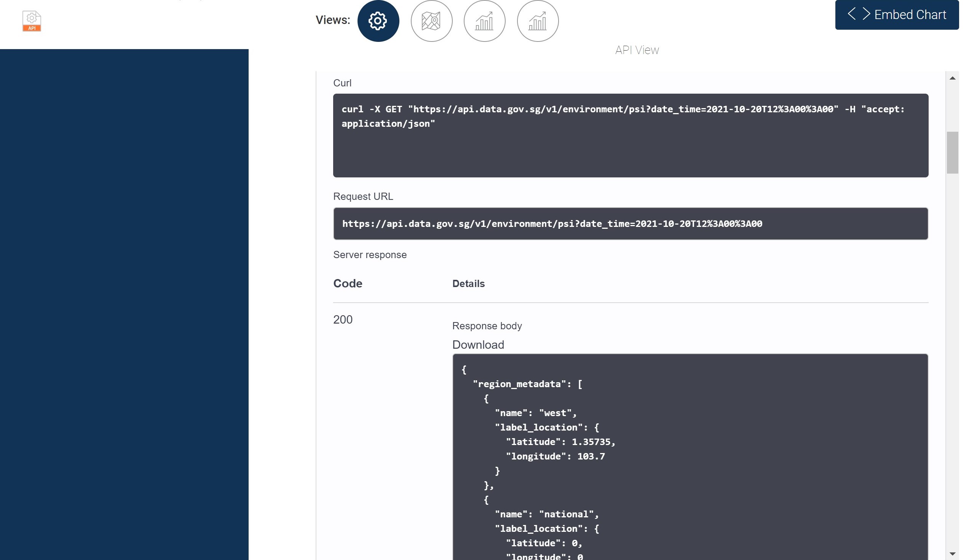The width and height of the screenshot is (969, 560).
Task: Open the first bar chart view
Action: click(x=484, y=21)
